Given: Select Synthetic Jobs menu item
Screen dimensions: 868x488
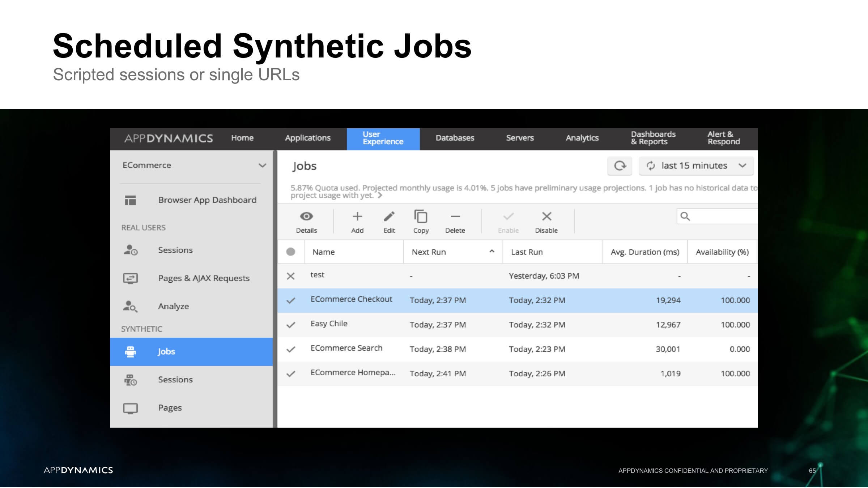Looking at the screenshot, I should 191,352.
